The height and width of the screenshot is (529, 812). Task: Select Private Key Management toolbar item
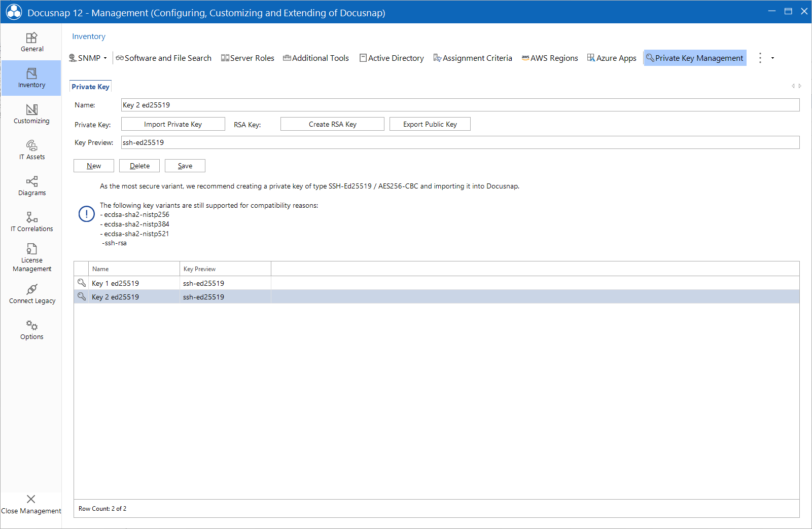(x=695, y=58)
